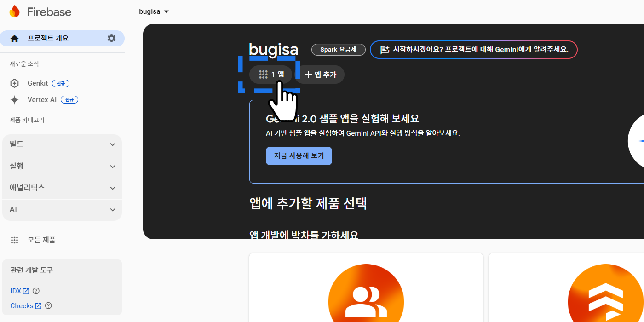Click the 신규 badge beside Genkit
This screenshot has height=322, width=644.
(x=61, y=83)
